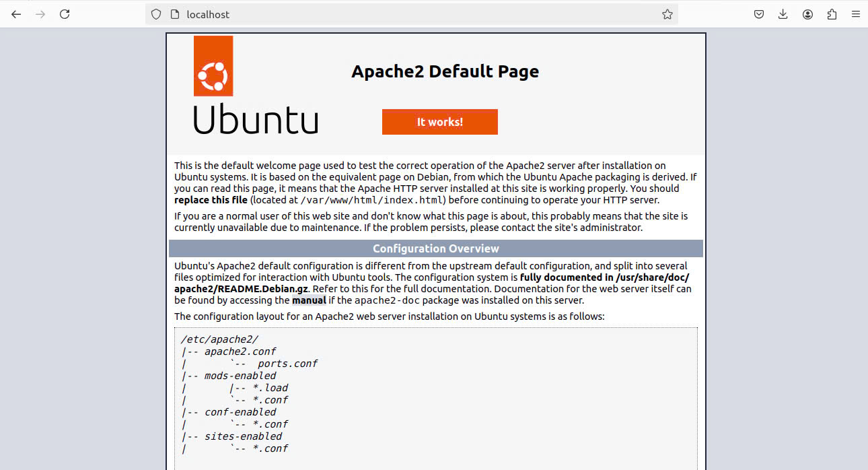Viewport: 868px width, 470px height.
Task: Bookmark this page with the star
Action: [x=667, y=14]
